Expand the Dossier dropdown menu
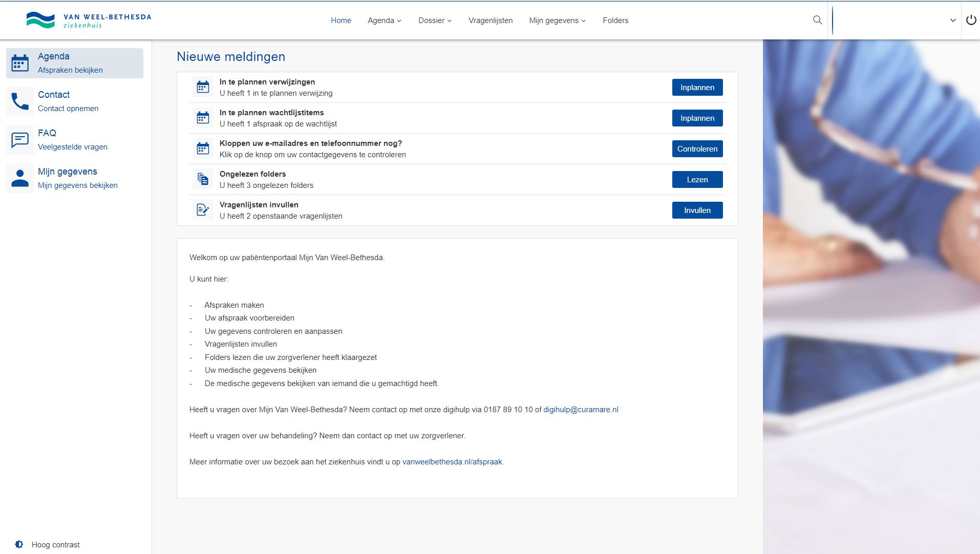This screenshot has width=980, height=554. [435, 20]
